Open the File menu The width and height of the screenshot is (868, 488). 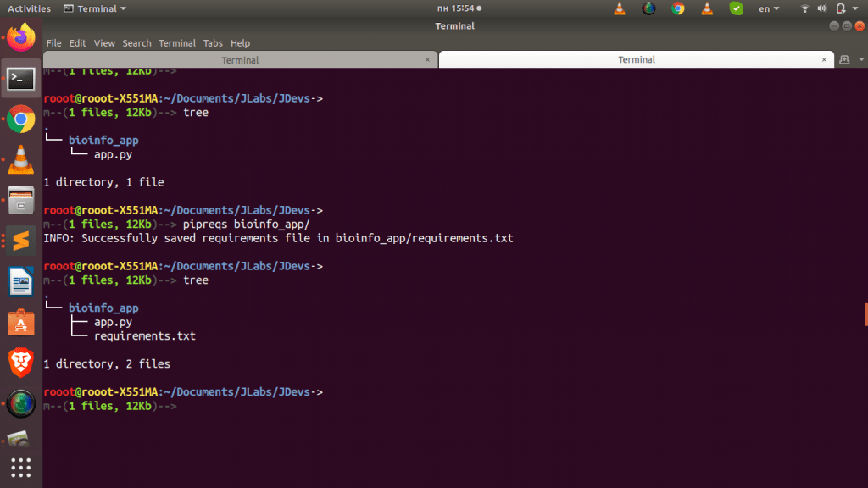(53, 42)
